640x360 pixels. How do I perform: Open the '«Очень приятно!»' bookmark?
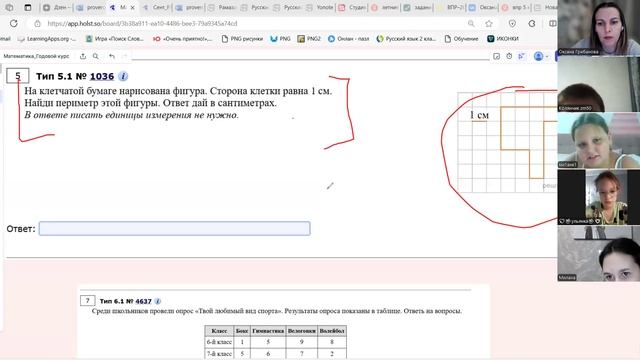pyautogui.click(x=182, y=39)
